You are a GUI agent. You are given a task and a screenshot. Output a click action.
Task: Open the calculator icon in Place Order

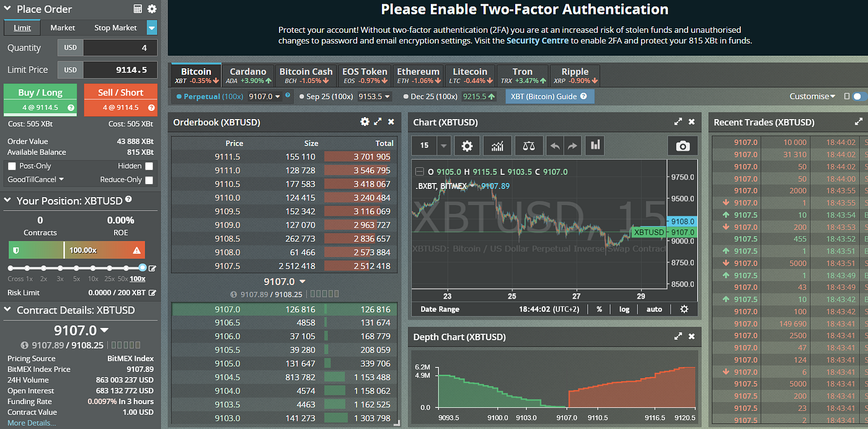click(138, 9)
